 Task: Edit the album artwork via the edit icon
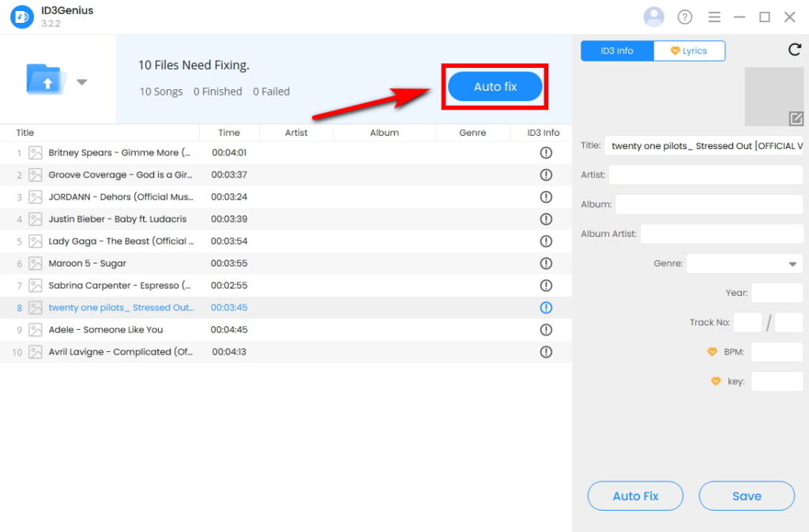tap(798, 119)
